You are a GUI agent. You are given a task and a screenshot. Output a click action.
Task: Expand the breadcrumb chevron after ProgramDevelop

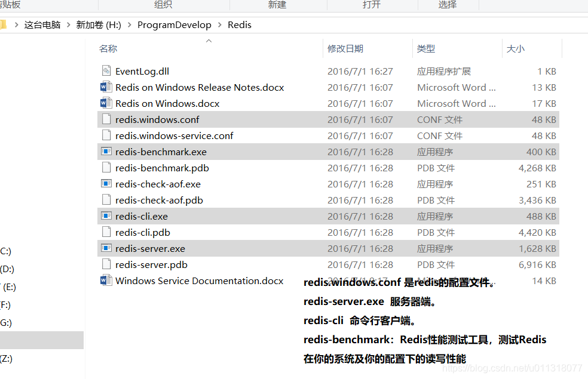219,24
